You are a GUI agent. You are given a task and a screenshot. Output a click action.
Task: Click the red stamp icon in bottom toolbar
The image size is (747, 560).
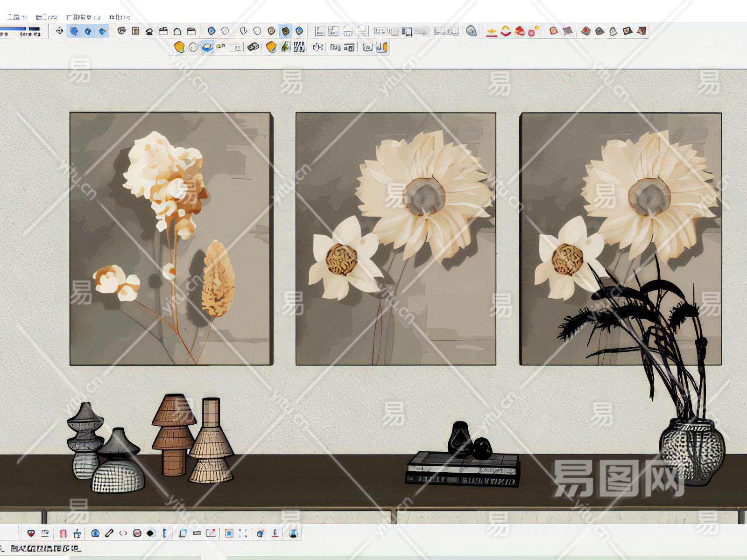coord(275,533)
